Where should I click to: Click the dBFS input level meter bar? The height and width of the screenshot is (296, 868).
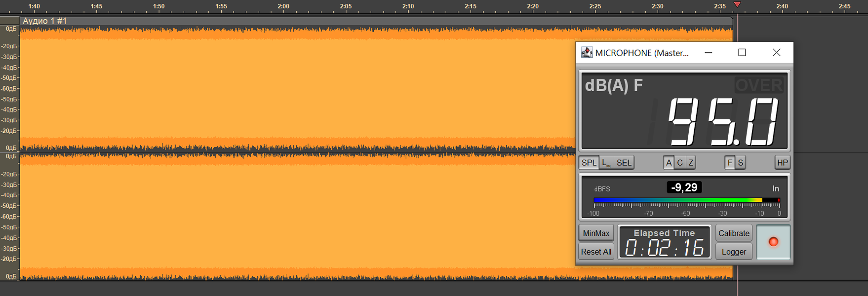[x=687, y=200]
